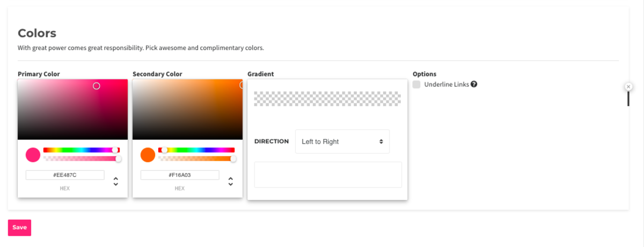644x247 pixels.
Task: Click the Direction dropdown arrow indicator
Action: (x=381, y=141)
